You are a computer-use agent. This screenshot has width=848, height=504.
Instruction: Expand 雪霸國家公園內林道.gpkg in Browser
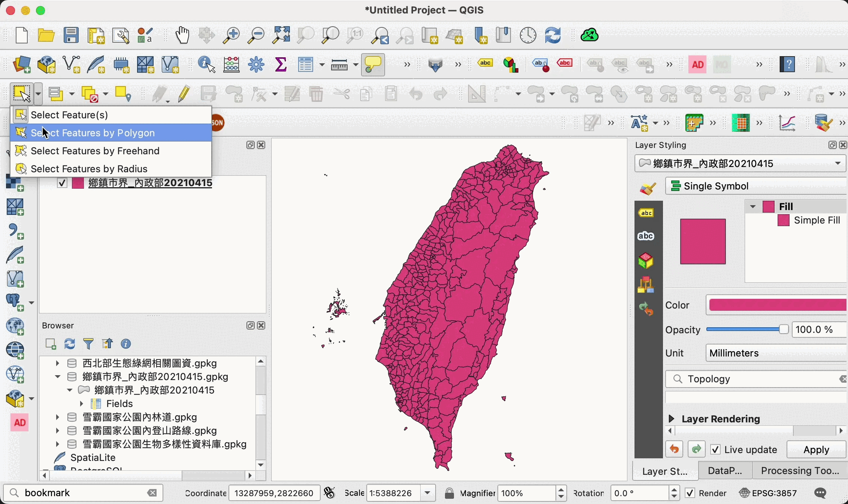tap(57, 417)
